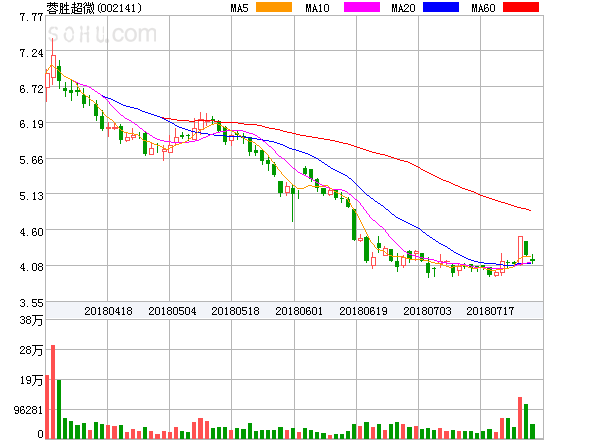
Task: Click the red MA60 legend swatch
Action: coord(521,7)
